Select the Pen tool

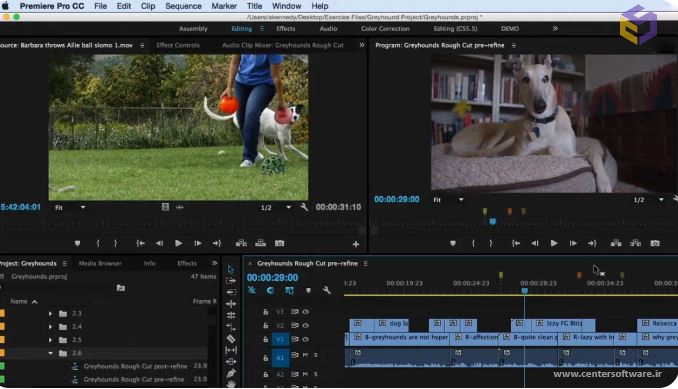231,373
